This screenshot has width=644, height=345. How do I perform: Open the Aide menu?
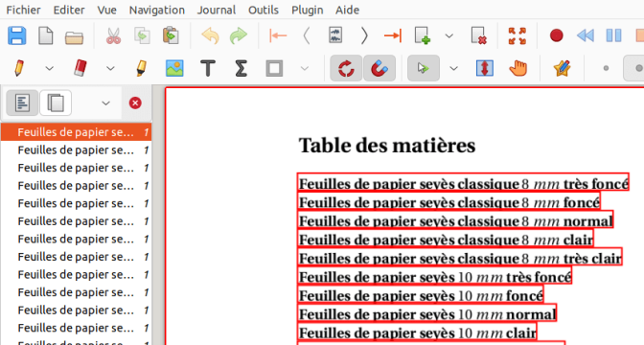[348, 10]
